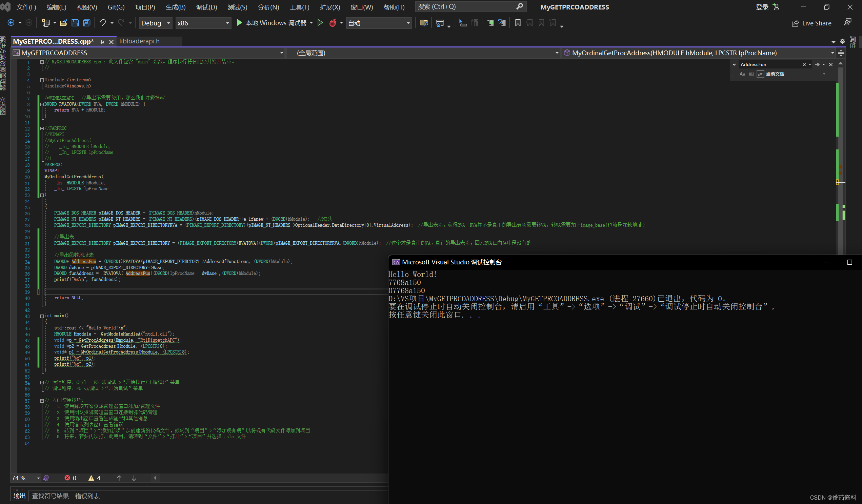Click the Open File folder icon
This screenshot has width=862, height=504.
coord(64,23)
